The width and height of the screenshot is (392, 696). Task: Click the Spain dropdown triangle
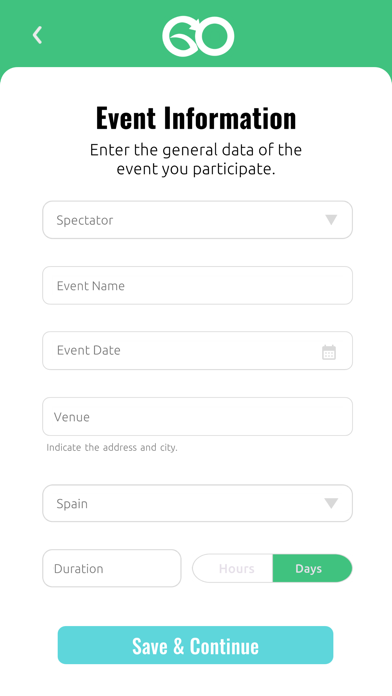click(x=331, y=503)
